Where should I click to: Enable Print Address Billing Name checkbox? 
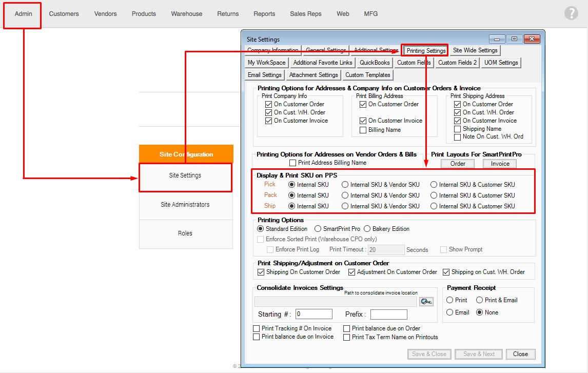(x=293, y=163)
